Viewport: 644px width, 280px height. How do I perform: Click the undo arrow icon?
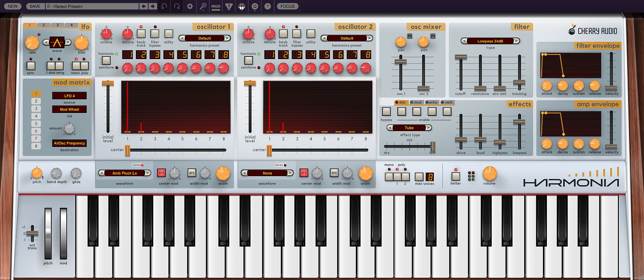point(164,6)
